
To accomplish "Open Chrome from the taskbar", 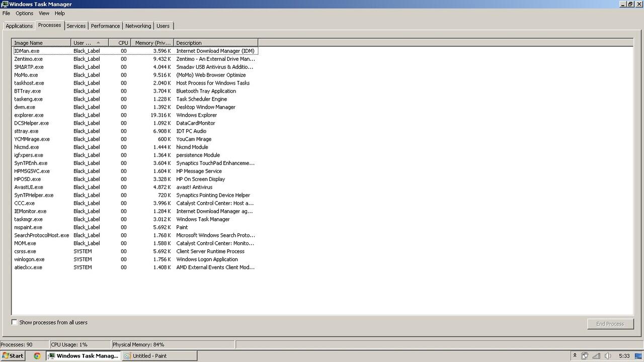I will point(37,356).
